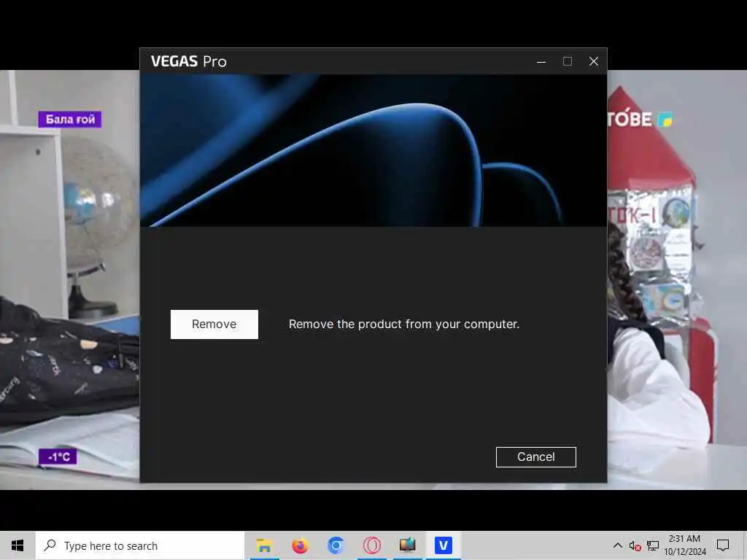Open the clock showing 2:31 AM
This screenshot has height=560, width=747.
pos(684,545)
